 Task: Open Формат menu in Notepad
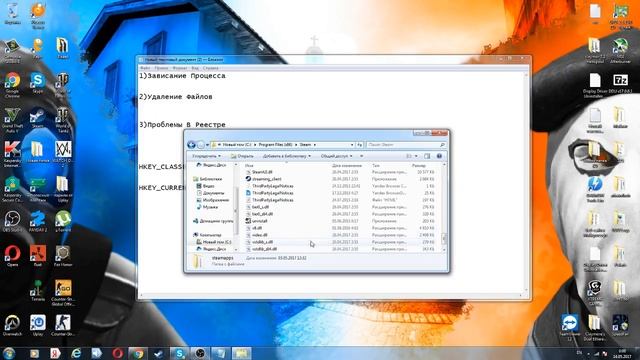coord(180,68)
